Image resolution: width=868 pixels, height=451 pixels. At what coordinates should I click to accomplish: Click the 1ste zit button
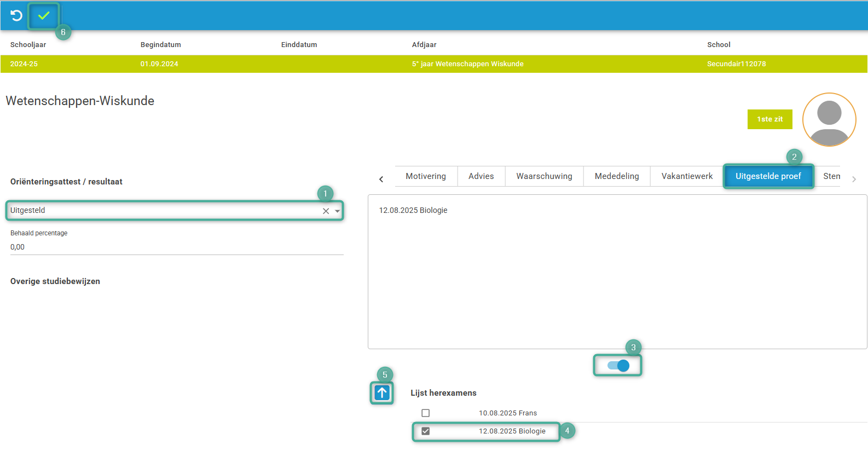point(769,119)
